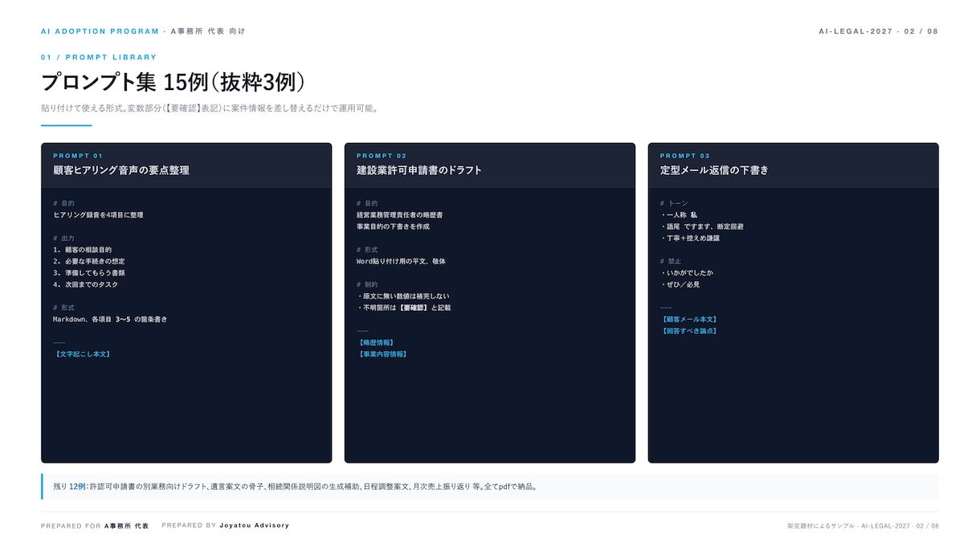980x551 pixels.
Task: Click the placeholder "【略歴情報】"
Action: 375,343
